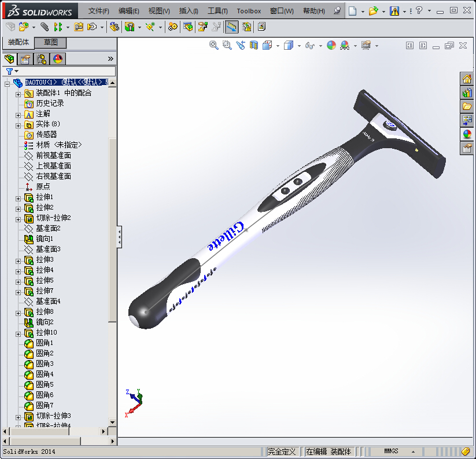Open the Design Library task pane icon
Viewport: 476px width, 459px height.
(467, 93)
